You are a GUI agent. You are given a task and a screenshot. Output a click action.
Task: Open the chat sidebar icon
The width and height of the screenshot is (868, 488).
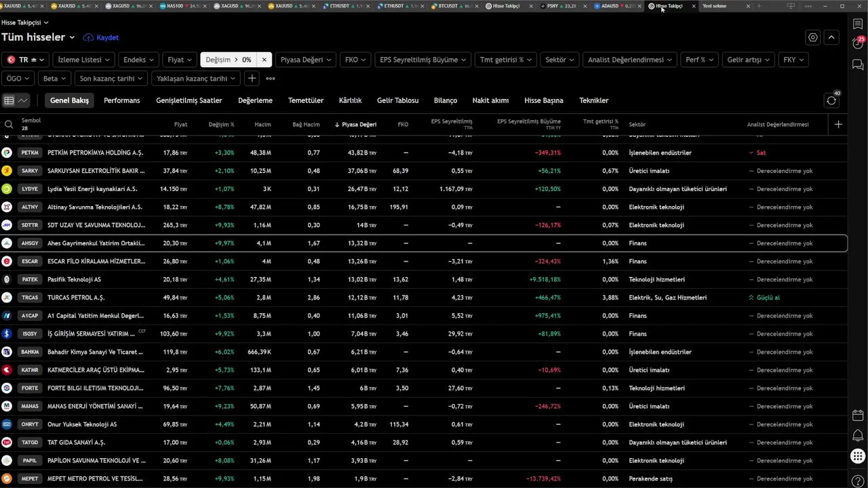pos(858,65)
